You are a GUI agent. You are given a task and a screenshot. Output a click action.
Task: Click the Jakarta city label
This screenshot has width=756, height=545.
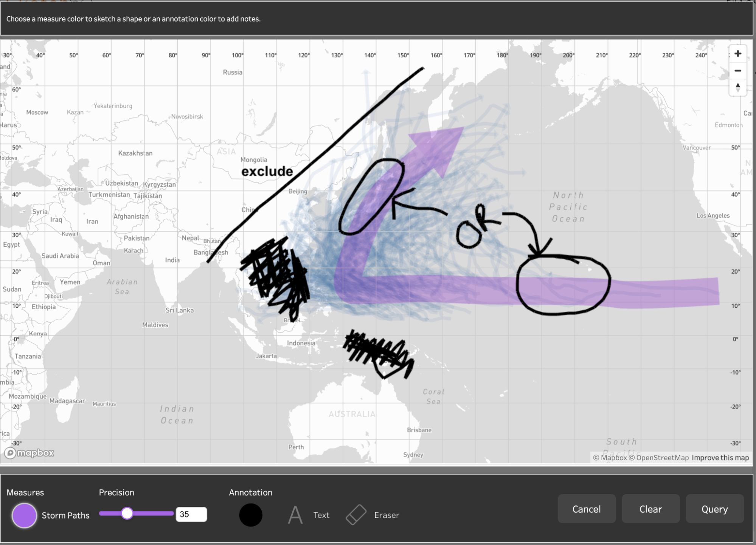coord(266,356)
